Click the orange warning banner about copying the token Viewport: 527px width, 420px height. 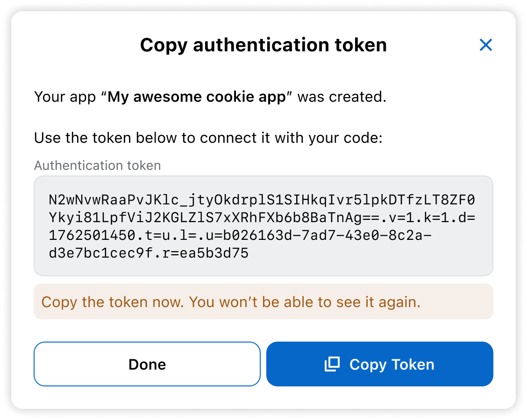tap(263, 302)
